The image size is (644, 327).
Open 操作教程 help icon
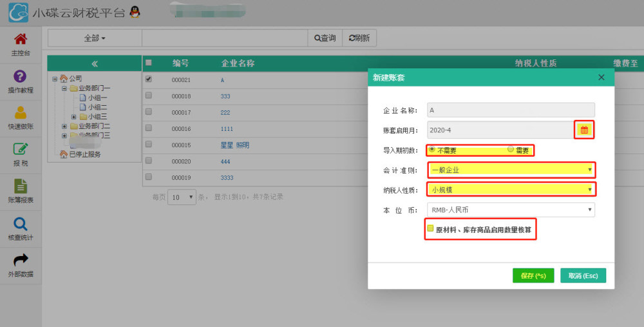point(20,76)
